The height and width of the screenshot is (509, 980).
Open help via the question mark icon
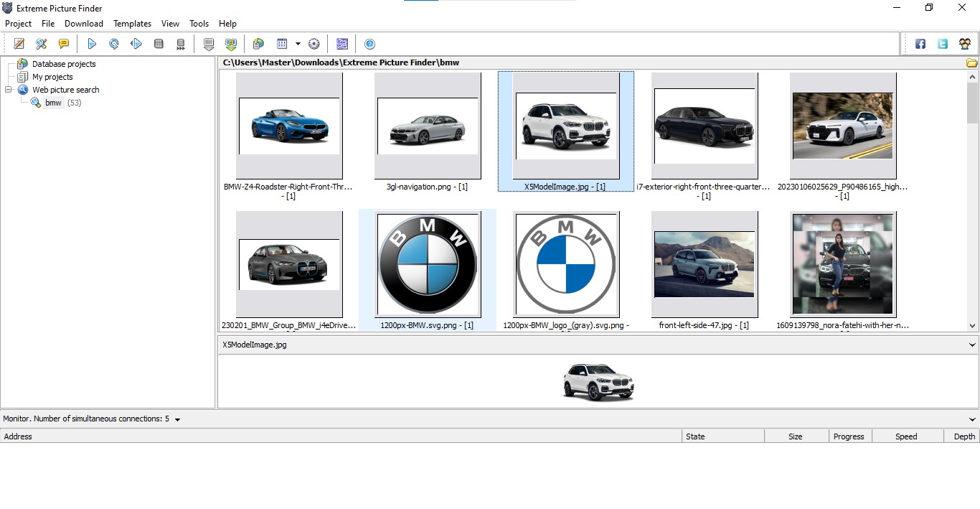pos(369,44)
